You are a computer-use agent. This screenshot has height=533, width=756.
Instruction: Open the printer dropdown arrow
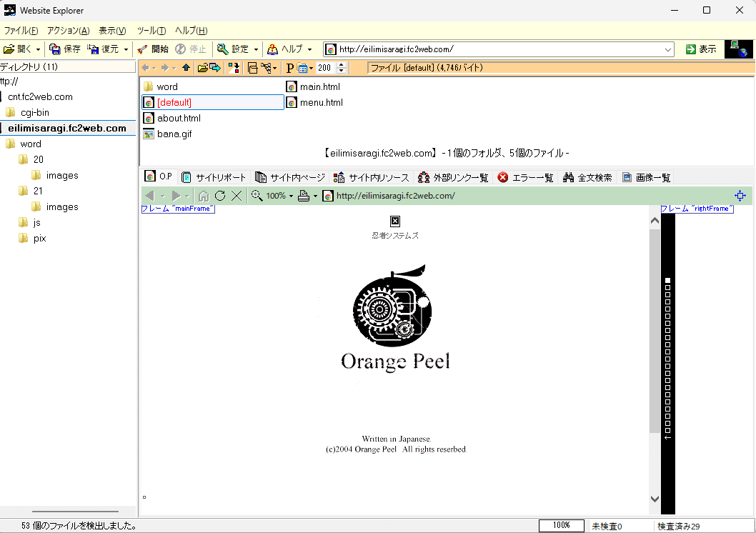(315, 196)
